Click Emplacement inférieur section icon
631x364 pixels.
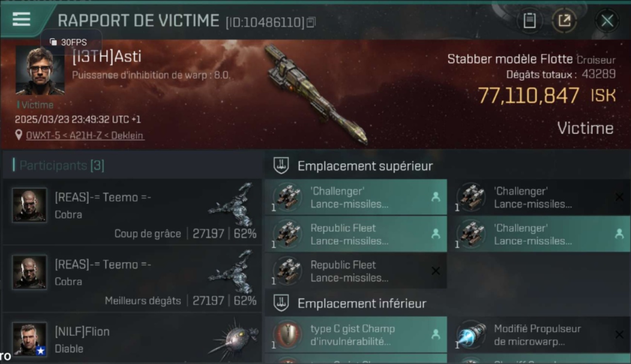point(281,303)
